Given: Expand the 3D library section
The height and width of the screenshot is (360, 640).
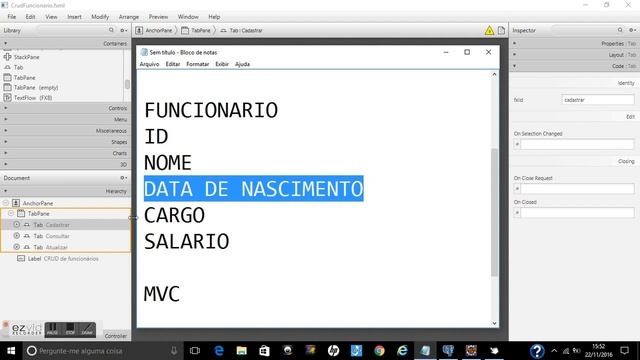Looking at the screenshot, I should tap(65, 164).
